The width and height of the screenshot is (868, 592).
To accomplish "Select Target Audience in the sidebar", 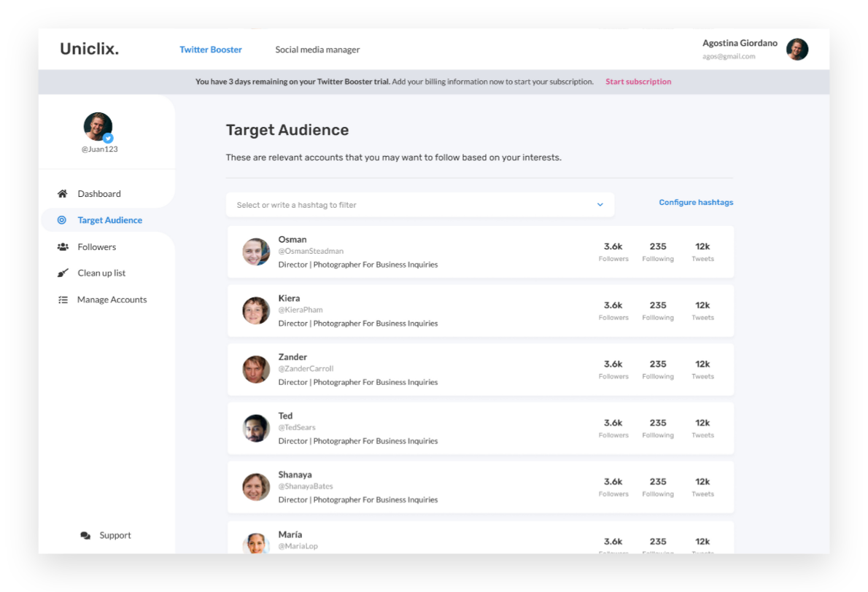I will [109, 220].
